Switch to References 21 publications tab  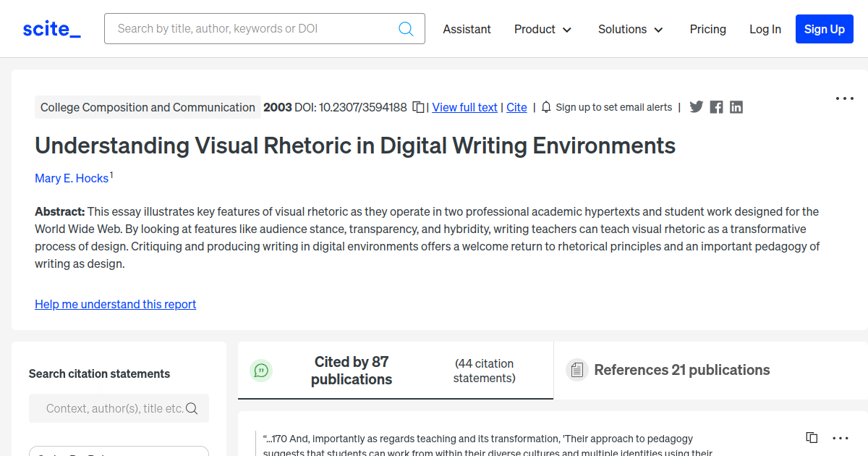[681, 370]
